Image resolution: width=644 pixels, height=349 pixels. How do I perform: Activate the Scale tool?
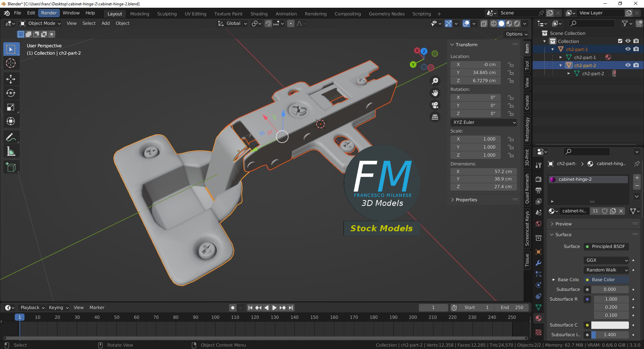point(11,107)
